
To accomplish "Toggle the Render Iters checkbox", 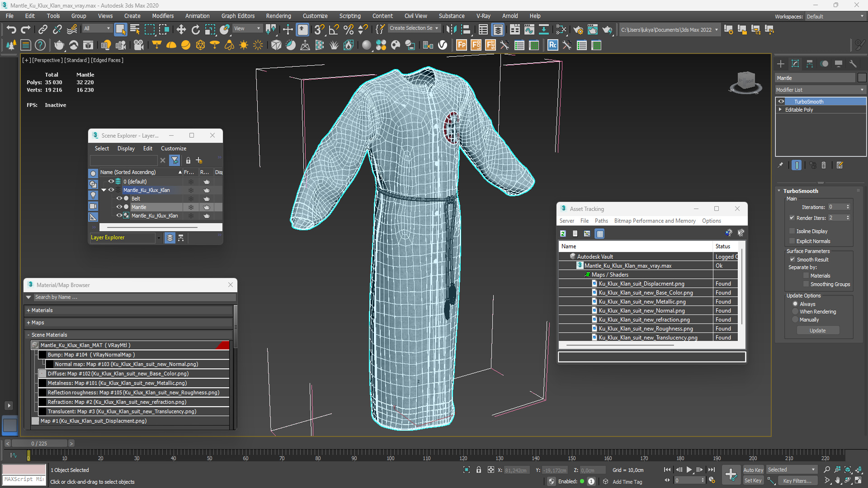I will tap(792, 218).
